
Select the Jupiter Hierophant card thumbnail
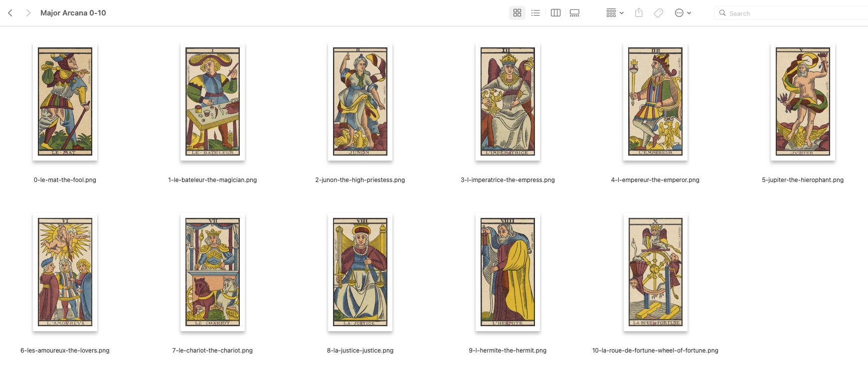pyautogui.click(x=803, y=102)
